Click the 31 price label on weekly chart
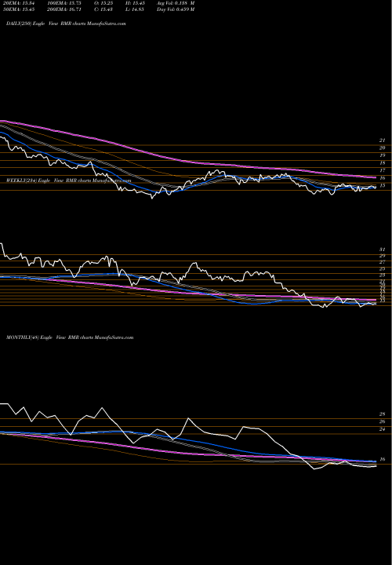The image size is (392, 565). coord(383,250)
